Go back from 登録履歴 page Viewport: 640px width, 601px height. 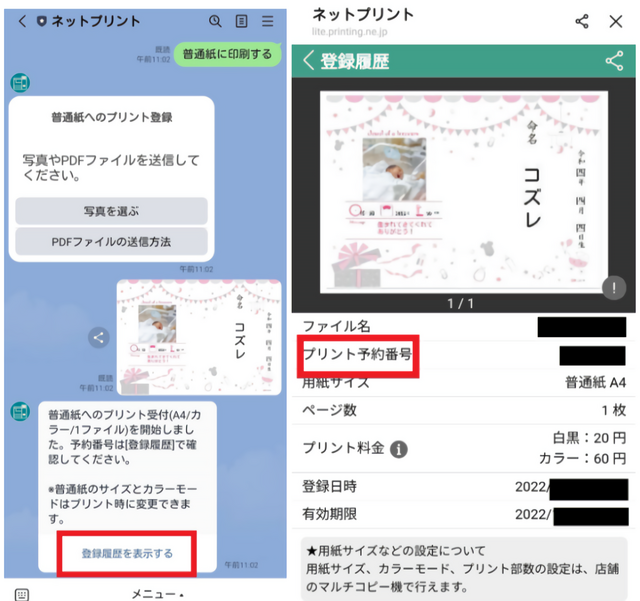pyautogui.click(x=309, y=61)
